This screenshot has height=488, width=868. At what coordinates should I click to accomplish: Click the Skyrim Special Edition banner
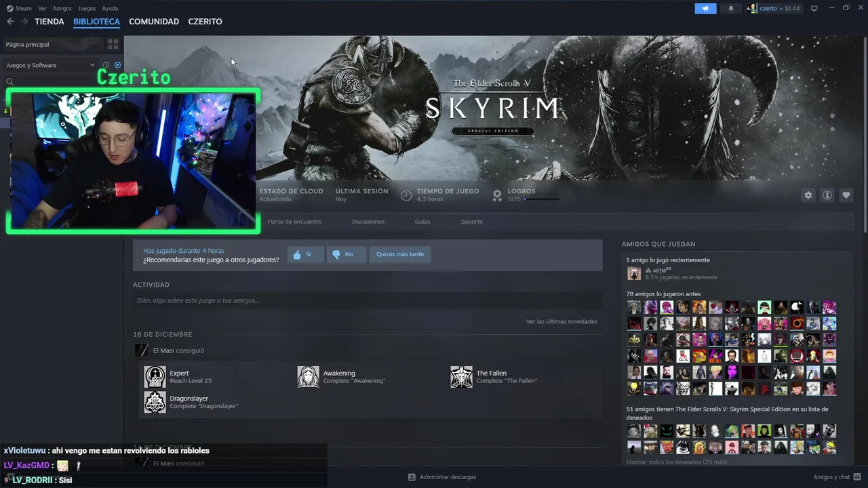(x=495, y=108)
